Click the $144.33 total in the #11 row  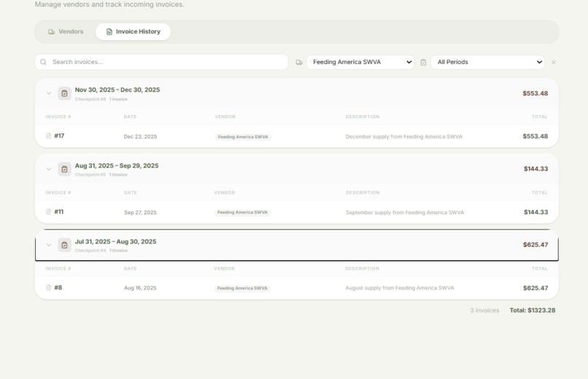536,212
